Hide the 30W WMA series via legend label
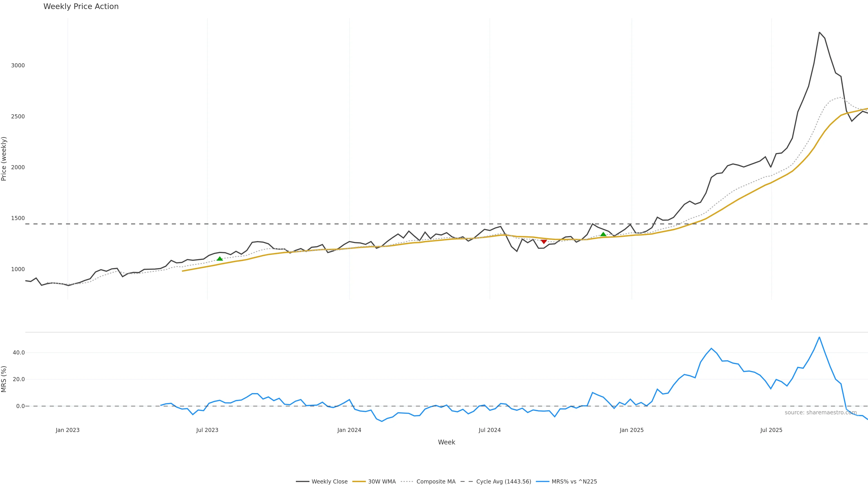The width and height of the screenshot is (868, 488). point(382,482)
